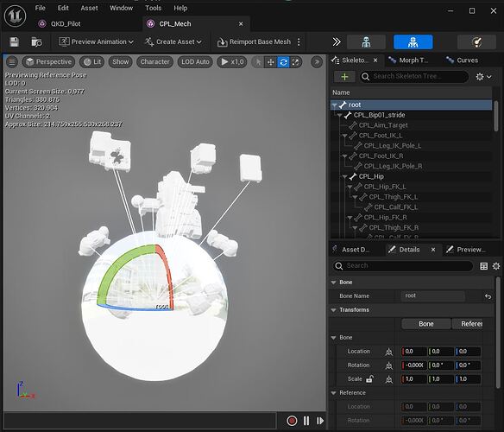The height and width of the screenshot is (432, 504).
Task: Select the viewport select mode tool
Action: pyautogui.click(x=258, y=62)
